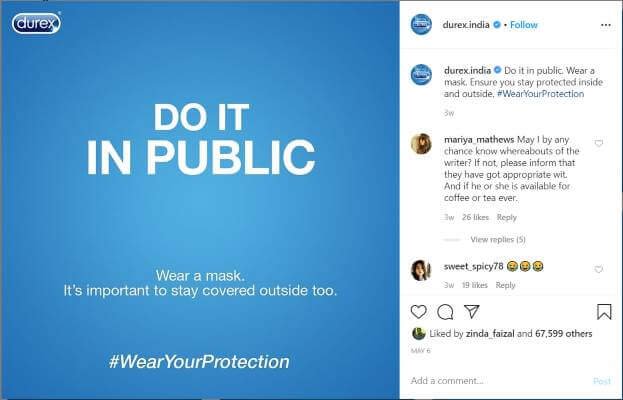
Task: Click the Add a comment field
Action: (501, 381)
